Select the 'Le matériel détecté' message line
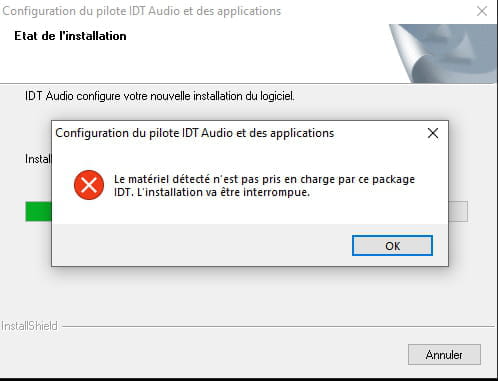Viewport: 498px width, 381px height. [x=264, y=179]
